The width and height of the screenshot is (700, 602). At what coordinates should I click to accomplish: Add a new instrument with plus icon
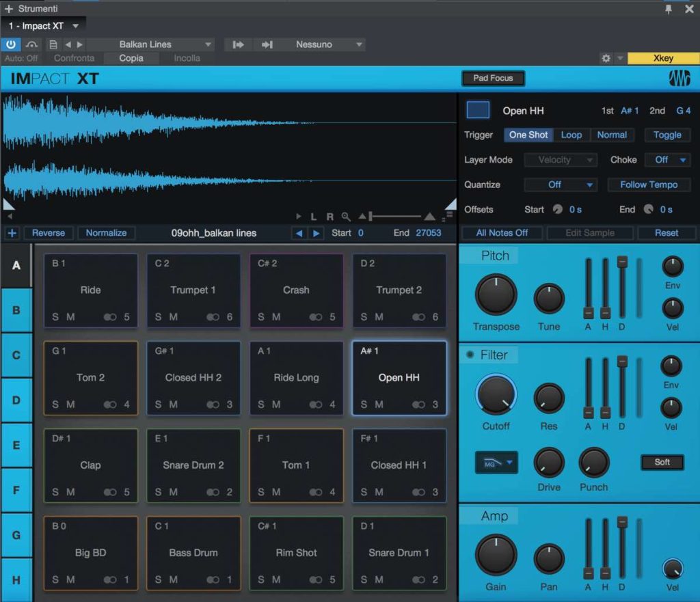click(8, 8)
